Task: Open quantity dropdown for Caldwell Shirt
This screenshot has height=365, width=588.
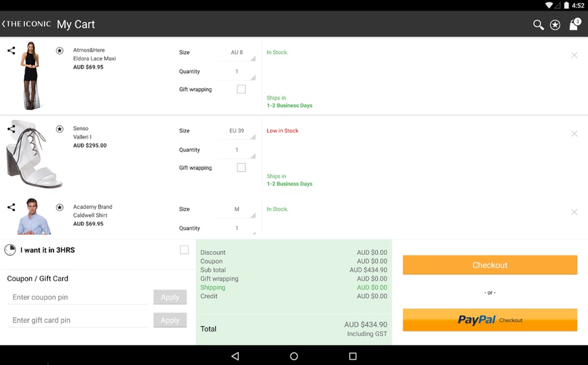Action: 237,228
